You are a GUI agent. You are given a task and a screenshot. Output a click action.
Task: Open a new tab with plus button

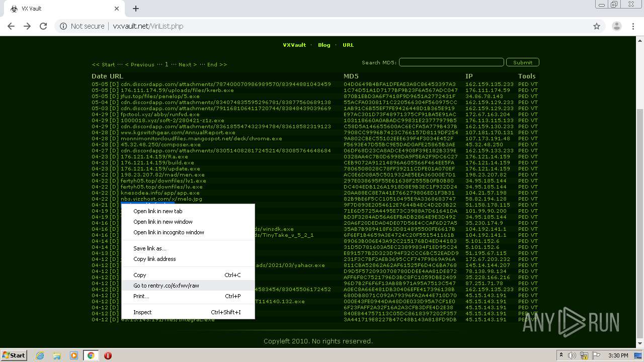(x=136, y=9)
